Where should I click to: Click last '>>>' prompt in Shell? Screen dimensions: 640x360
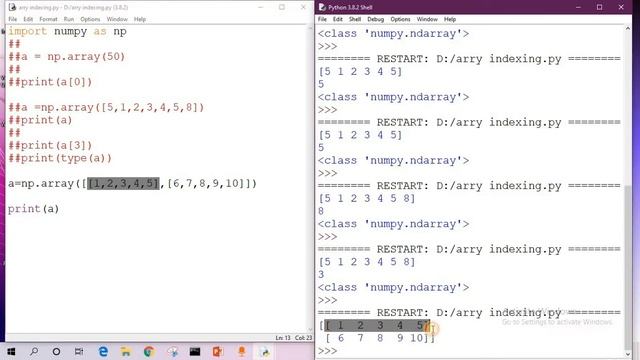pos(328,351)
